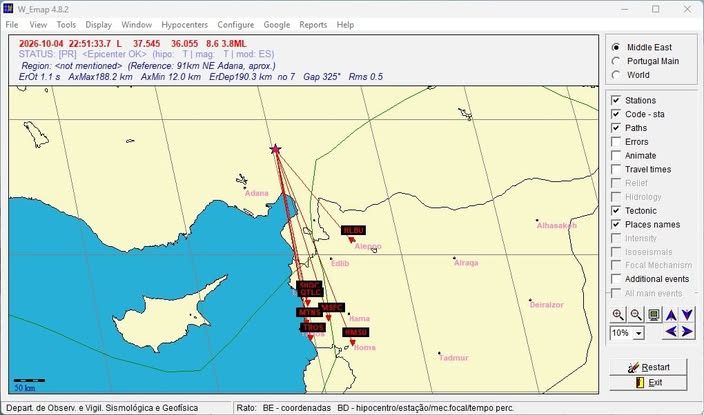Click the Hama place name on map
The image size is (704, 415).
(360, 318)
